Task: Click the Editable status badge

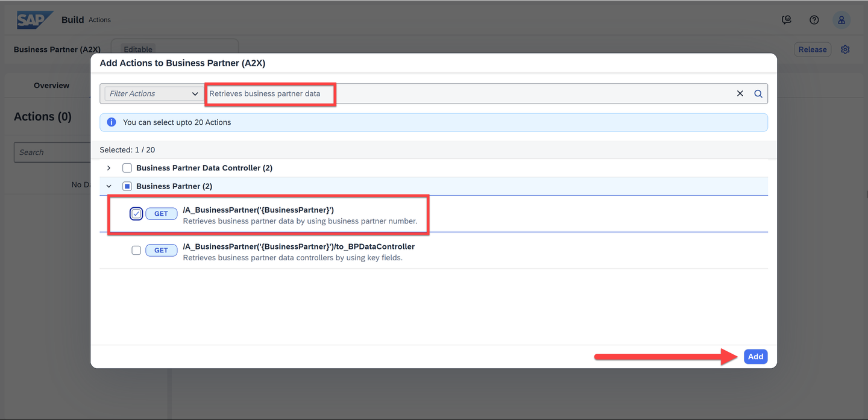Action: click(138, 49)
